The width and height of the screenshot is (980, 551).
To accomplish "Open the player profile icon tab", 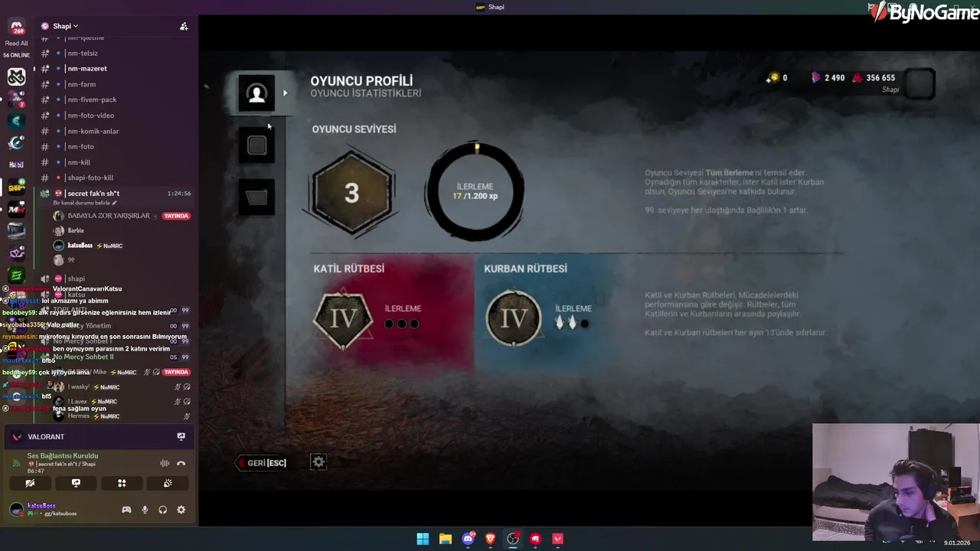I will click(256, 93).
